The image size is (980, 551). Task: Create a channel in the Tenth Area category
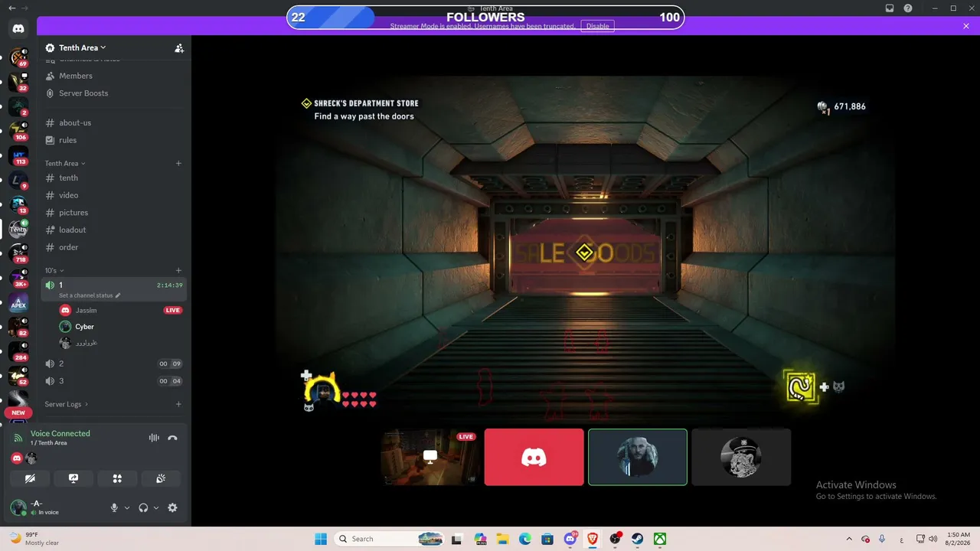coord(178,163)
